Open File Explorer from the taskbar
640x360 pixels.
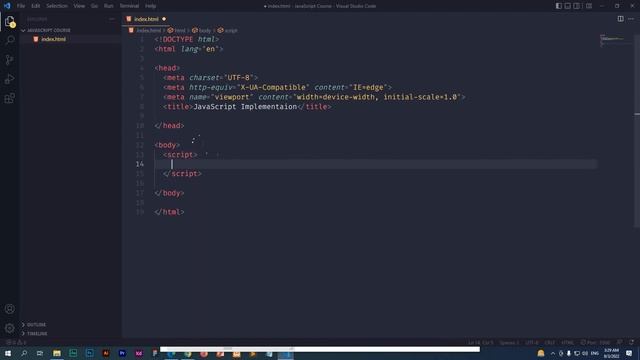57,353
